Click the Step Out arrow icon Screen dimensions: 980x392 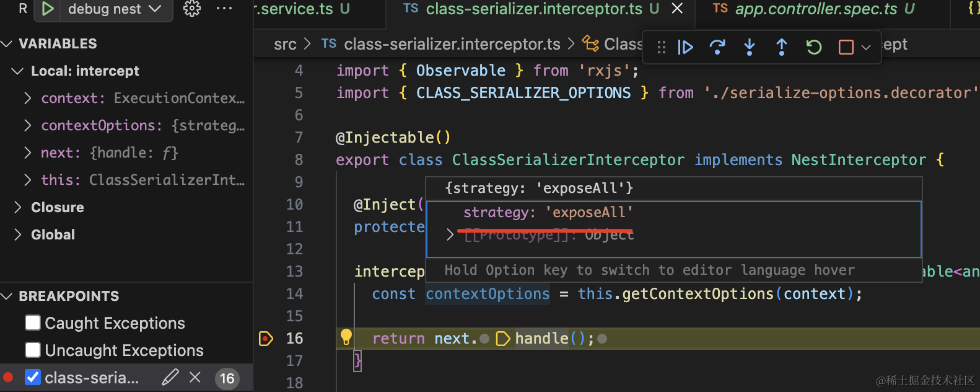782,48
